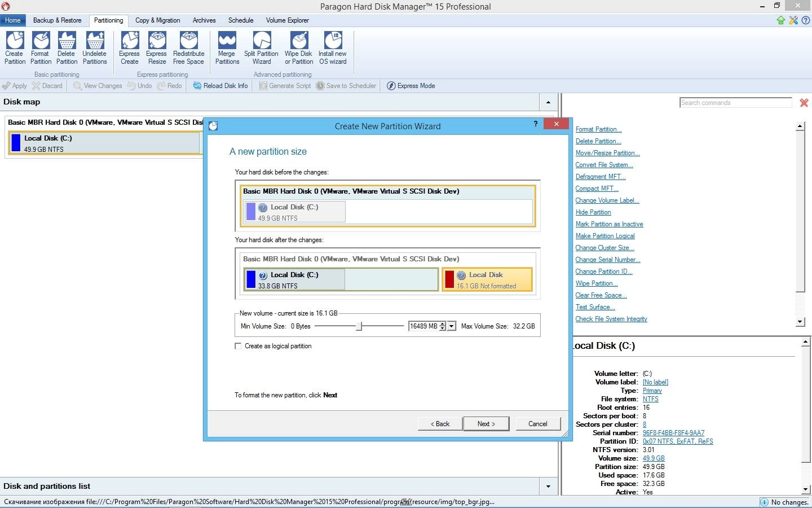Click the green home arrow icon
The height and width of the screenshot is (508, 812).
[x=781, y=20]
